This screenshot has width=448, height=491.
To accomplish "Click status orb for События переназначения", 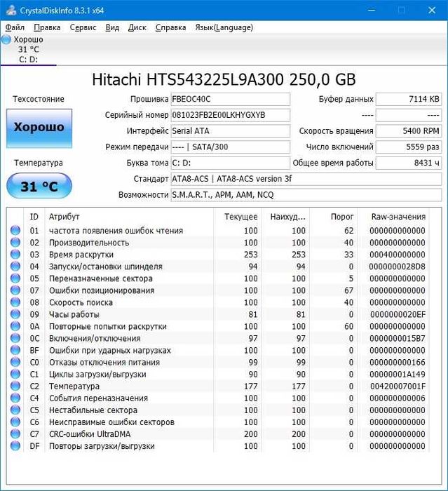I will [x=15, y=398].
